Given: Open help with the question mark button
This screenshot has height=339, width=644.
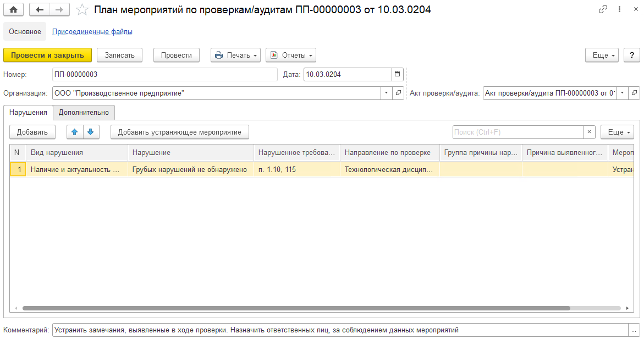Looking at the screenshot, I should [x=632, y=55].
